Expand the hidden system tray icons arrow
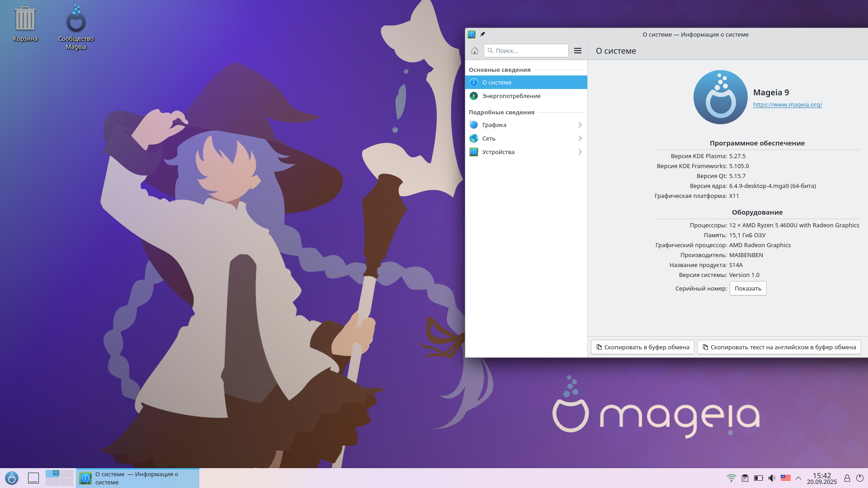Screen dimensions: 868x488 click(798, 478)
